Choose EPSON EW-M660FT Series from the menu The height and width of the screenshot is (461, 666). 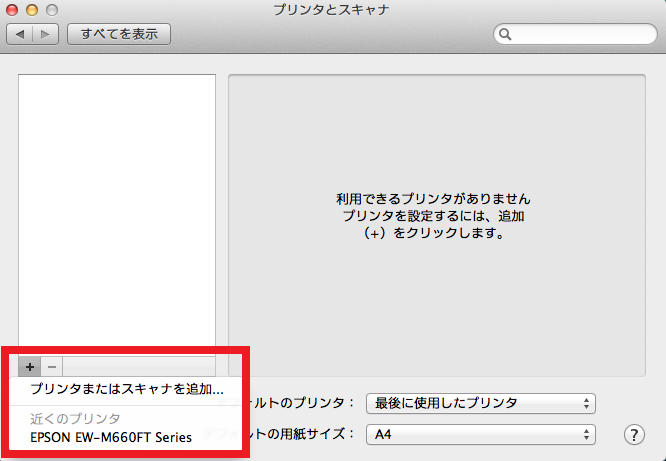coord(111,437)
